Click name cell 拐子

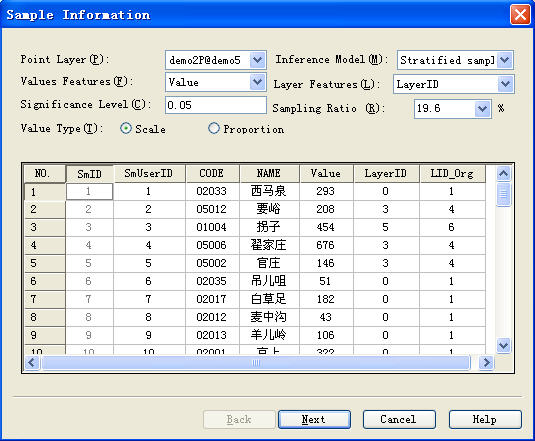pyautogui.click(x=269, y=227)
